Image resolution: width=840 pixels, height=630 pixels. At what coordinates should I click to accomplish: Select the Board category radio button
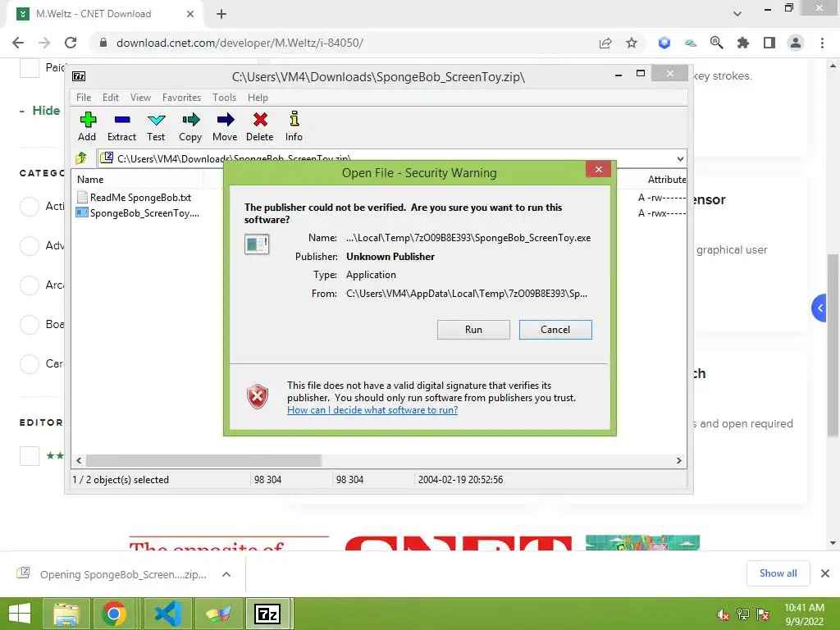(30, 324)
